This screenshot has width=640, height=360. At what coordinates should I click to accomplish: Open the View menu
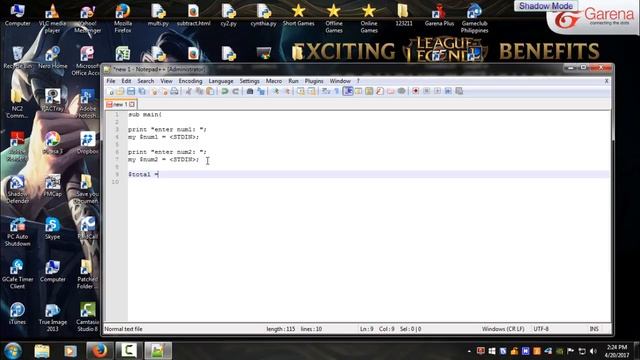click(166, 81)
